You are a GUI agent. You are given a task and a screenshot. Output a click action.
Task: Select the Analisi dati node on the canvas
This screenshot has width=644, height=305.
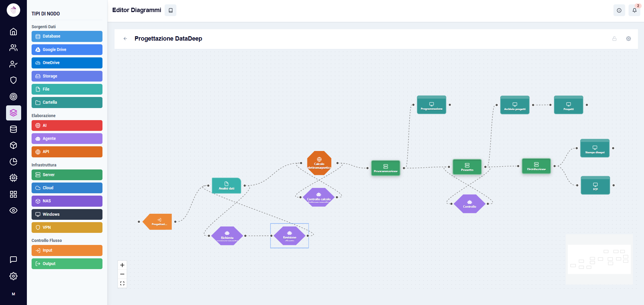(226, 186)
